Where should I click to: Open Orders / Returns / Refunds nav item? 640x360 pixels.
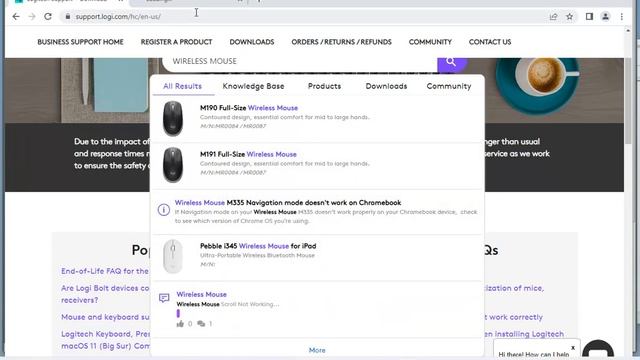coord(342,42)
